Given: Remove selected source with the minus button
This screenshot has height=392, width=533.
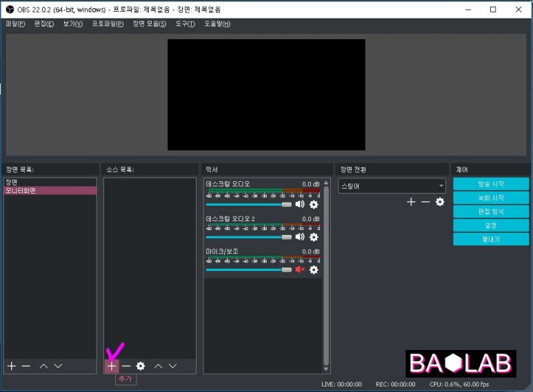Looking at the screenshot, I should pos(126,367).
